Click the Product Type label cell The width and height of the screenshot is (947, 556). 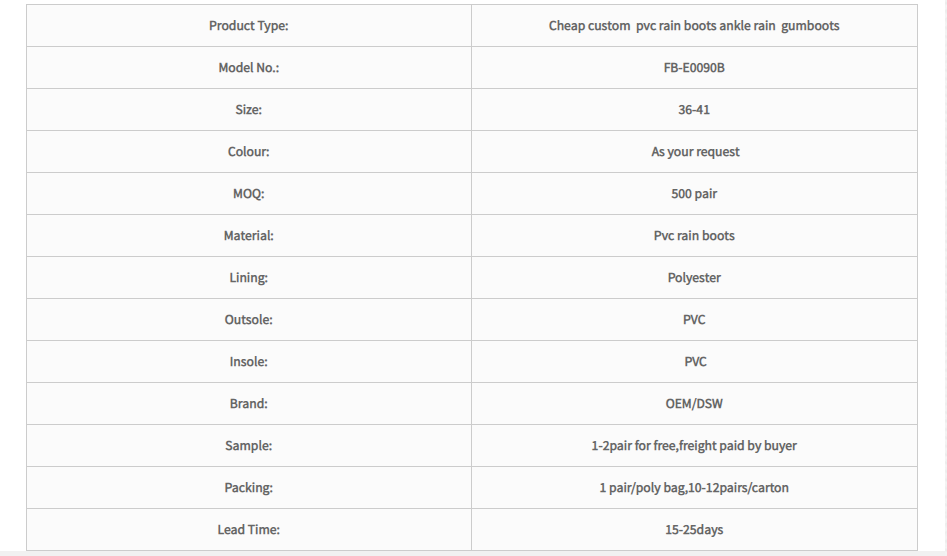tap(249, 26)
